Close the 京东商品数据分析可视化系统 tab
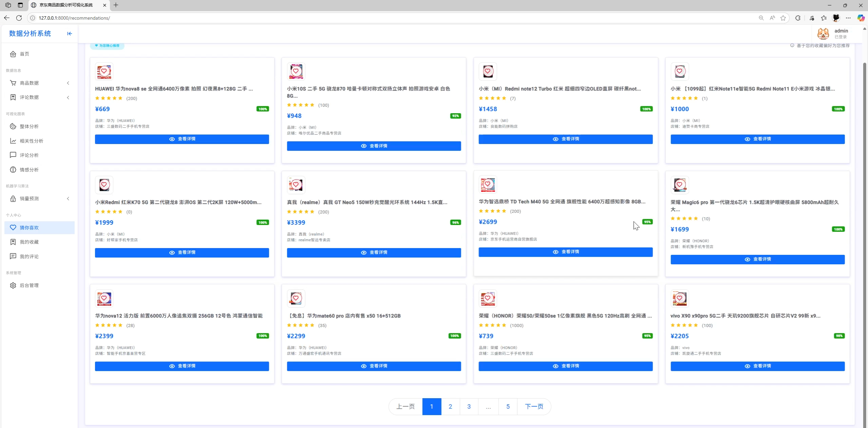This screenshot has height=428, width=868. coord(104,5)
